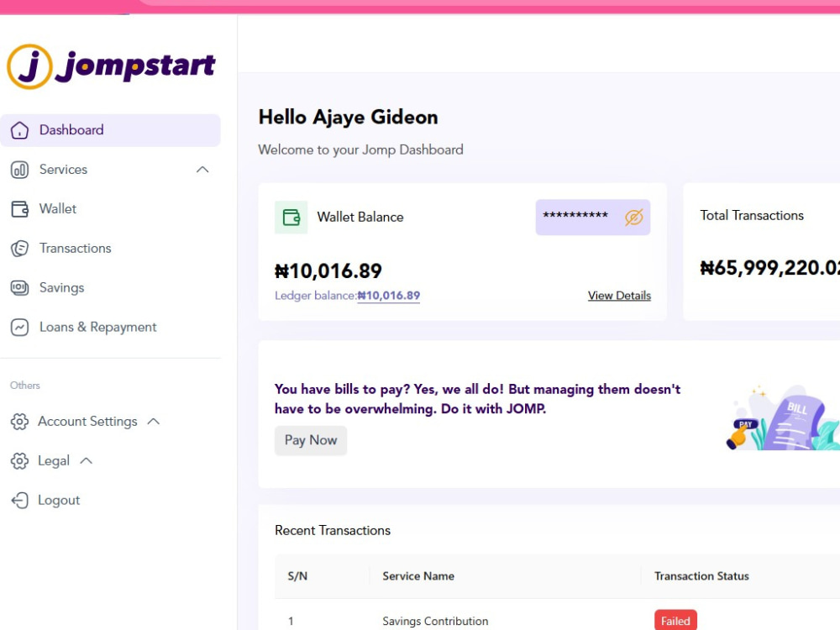Viewport: 840px width, 630px height.
Task: Open the Dashboard menu item
Action: 110,130
